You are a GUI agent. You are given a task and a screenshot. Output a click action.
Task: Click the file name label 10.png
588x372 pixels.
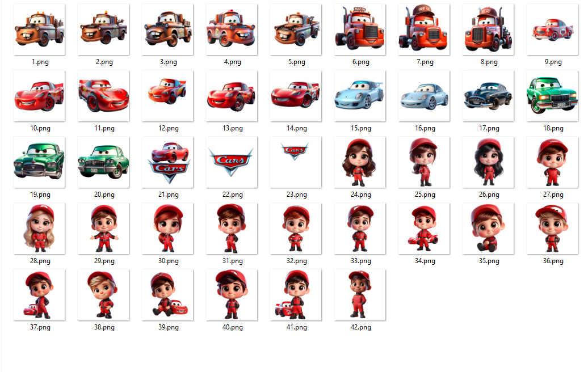point(40,128)
